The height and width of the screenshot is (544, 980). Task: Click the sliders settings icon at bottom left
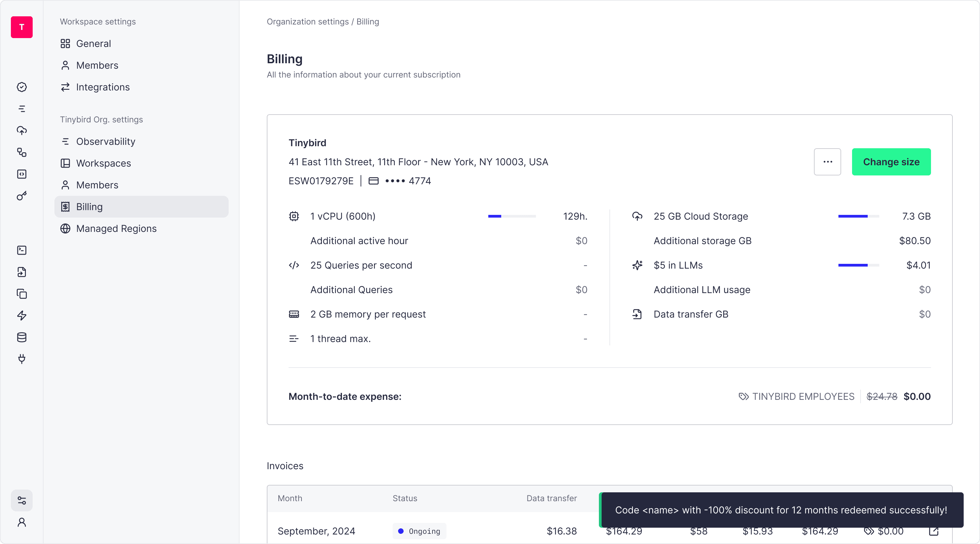(x=22, y=500)
